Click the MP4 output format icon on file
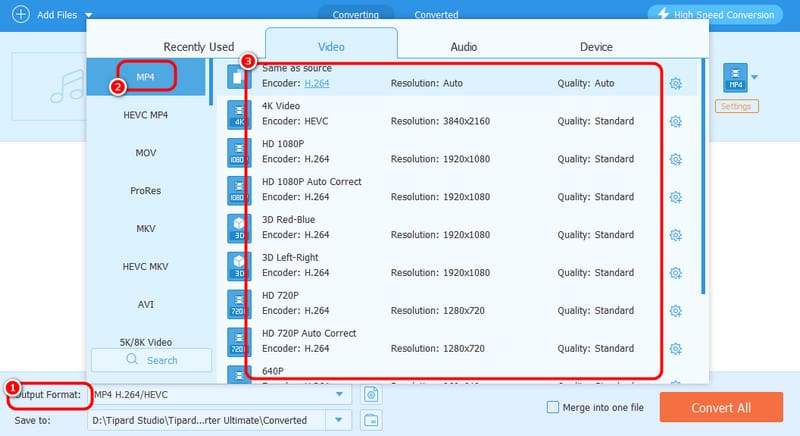Screen dimensions: 800x436 (735, 78)
